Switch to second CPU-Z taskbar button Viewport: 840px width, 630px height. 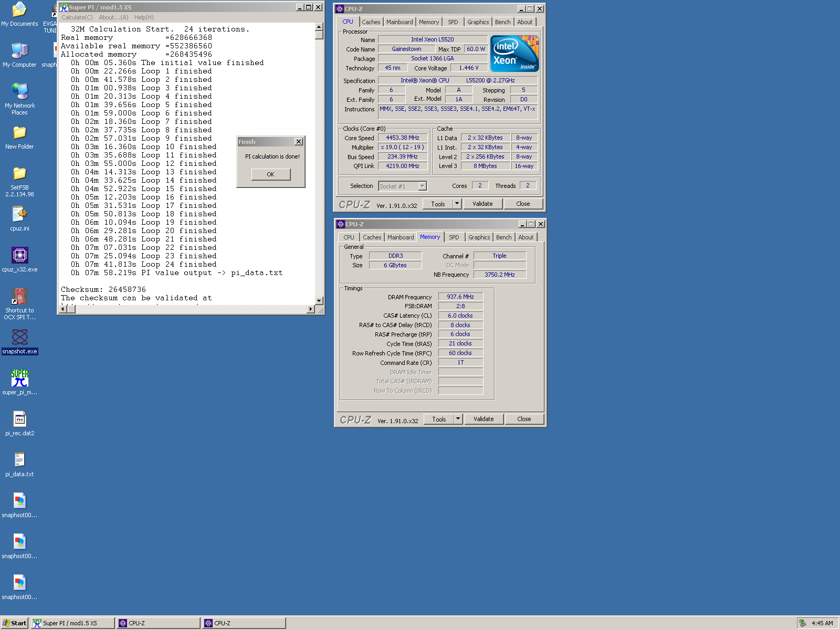(x=244, y=623)
